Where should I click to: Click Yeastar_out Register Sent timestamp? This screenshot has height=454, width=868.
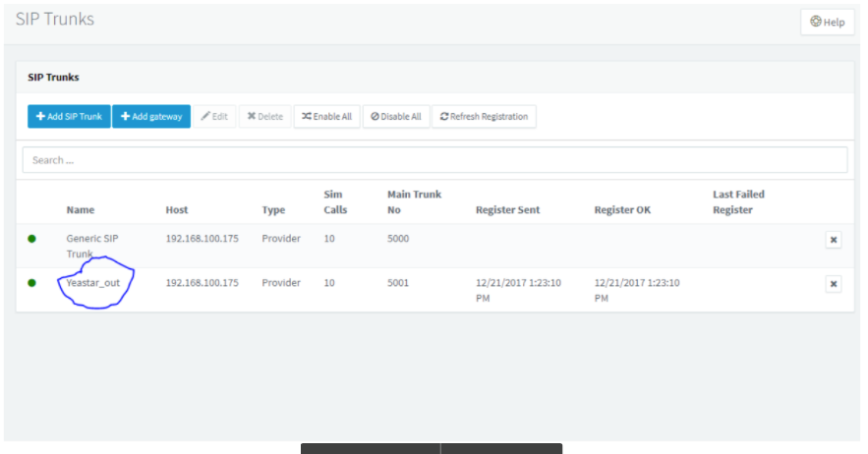click(x=518, y=290)
